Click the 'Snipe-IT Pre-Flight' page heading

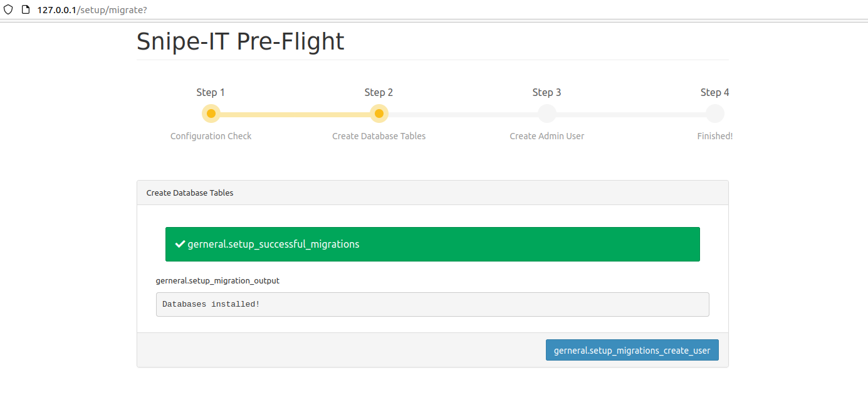pos(241,41)
